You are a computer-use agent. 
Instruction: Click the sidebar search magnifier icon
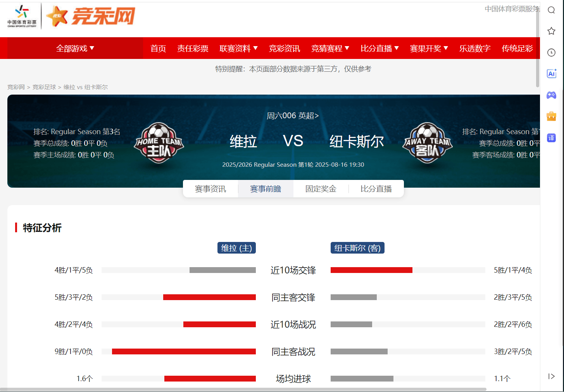[x=551, y=10]
